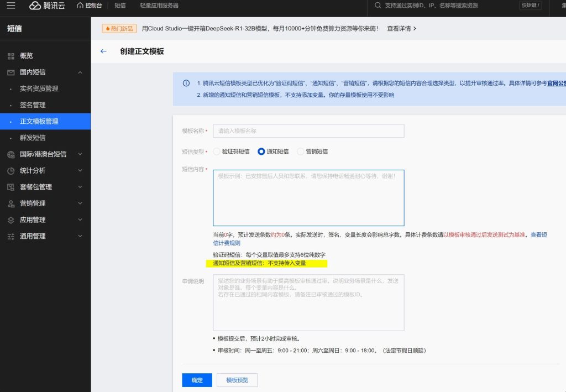Click the search magnifier icon
Screen dimensions: 566x392
[x=378, y=6]
